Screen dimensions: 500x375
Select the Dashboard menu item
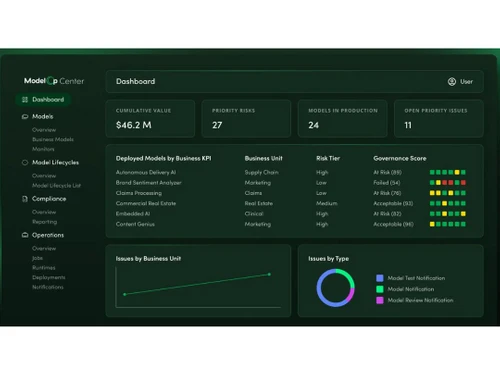43,99
